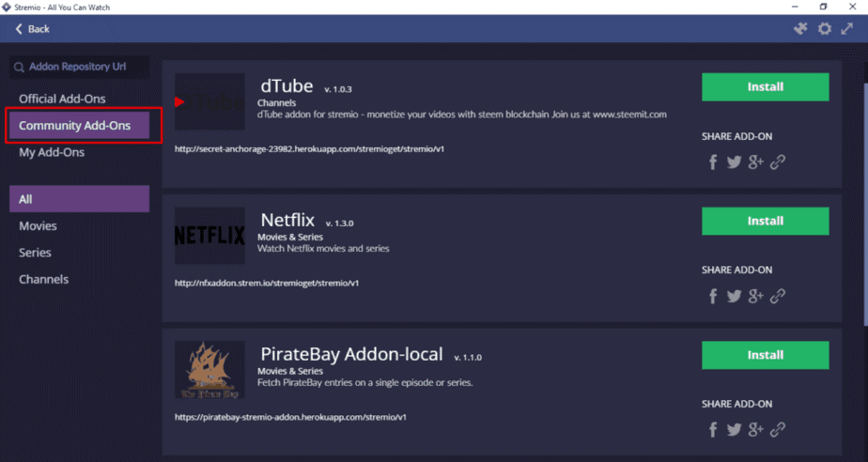Share dTube add-on on Facebook
Screen dimensions: 868x462
point(713,162)
